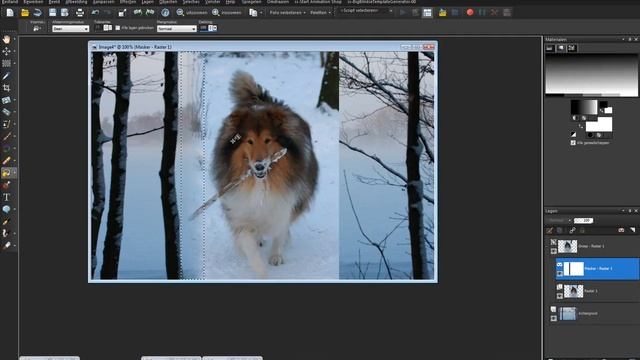Select the Crop tool

pyautogui.click(x=7, y=88)
